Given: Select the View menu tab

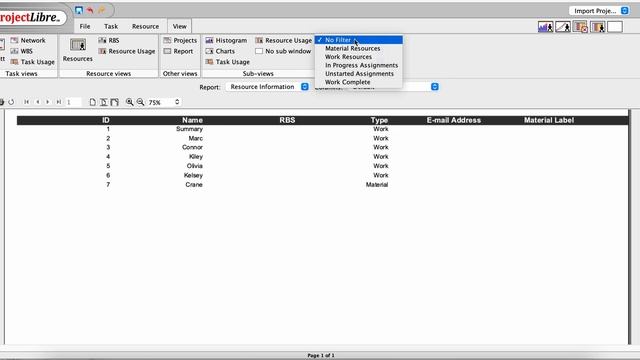Looking at the screenshot, I should click(180, 26).
